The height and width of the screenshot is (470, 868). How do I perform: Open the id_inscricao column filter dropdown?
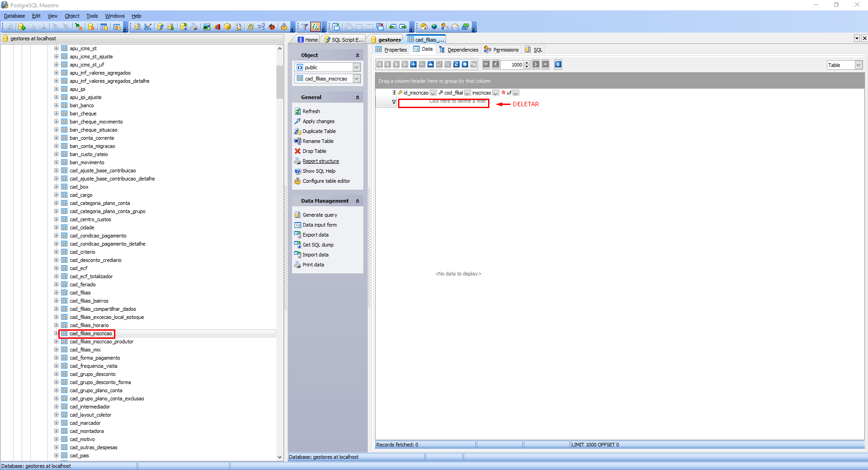click(433, 93)
